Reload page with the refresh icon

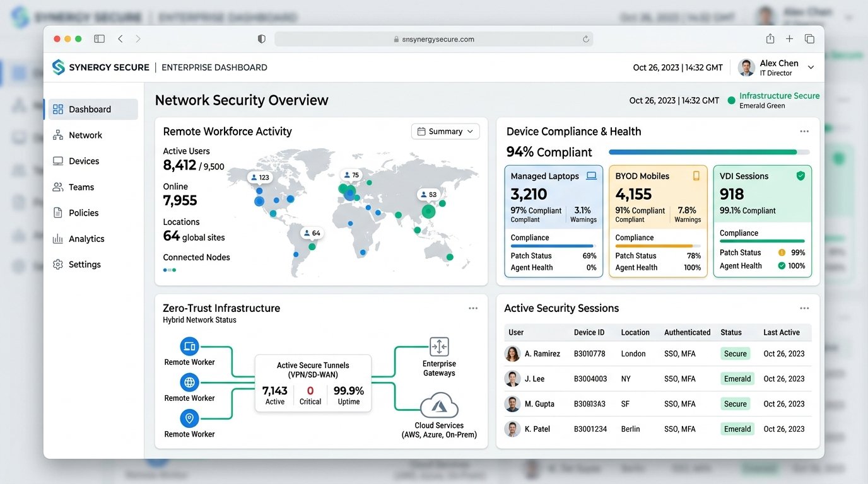pyautogui.click(x=586, y=39)
